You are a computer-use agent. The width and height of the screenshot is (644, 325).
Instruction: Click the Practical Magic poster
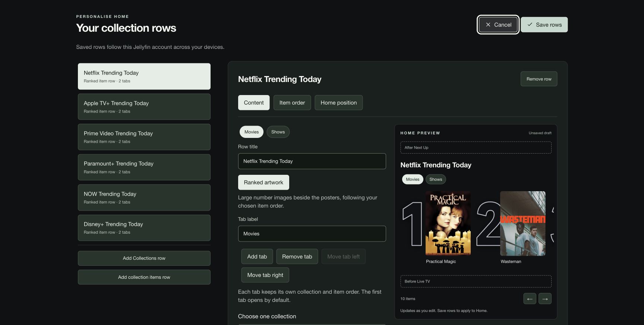tap(448, 223)
